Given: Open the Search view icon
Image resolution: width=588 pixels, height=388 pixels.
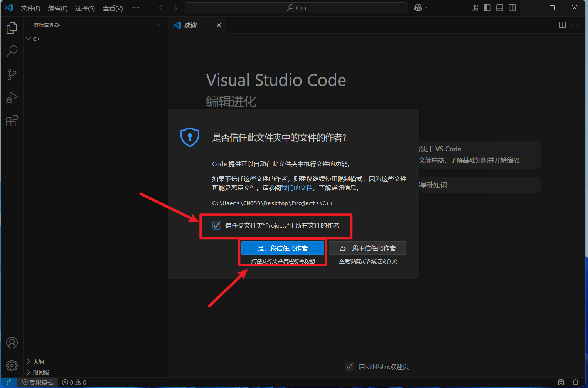Looking at the screenshot, I should (12, 51).
